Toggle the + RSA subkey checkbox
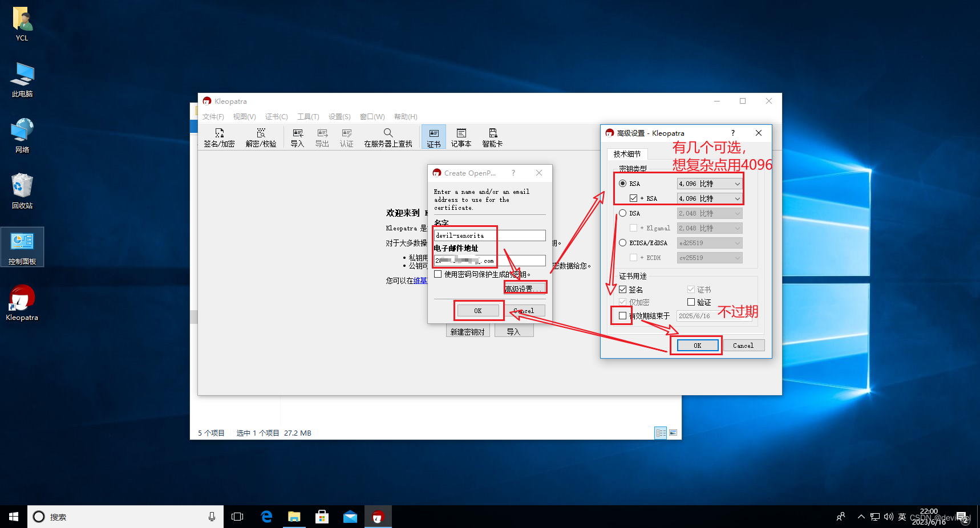Screen dimensions: 980x528 tap(633, 198)
